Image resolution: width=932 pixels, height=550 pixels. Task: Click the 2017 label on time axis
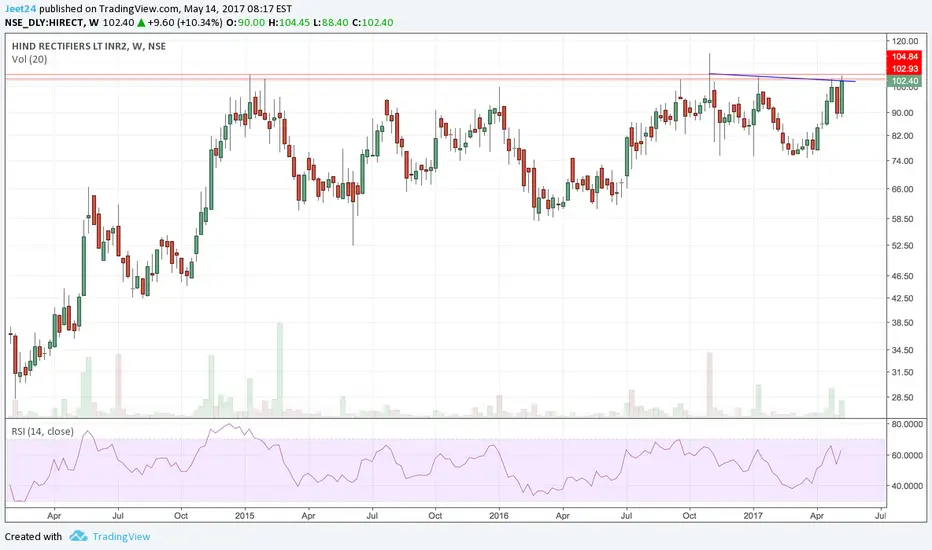pos(753,516)
